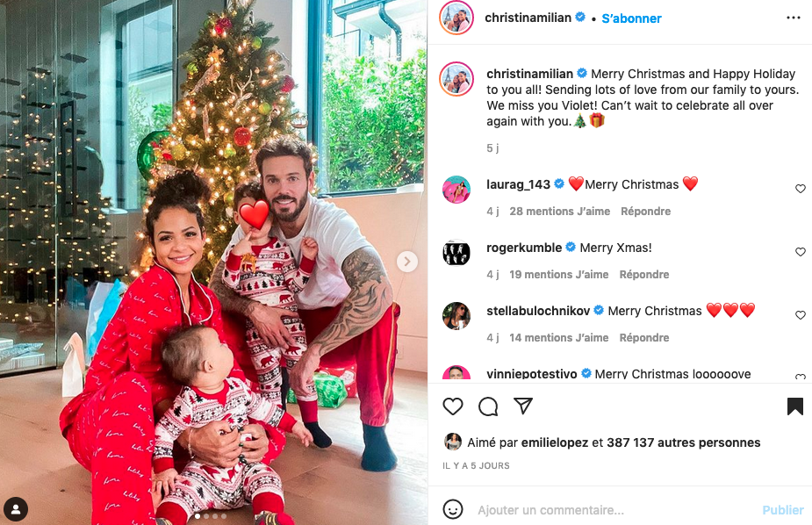Viewport: 812px width, 525px height.
Task: Open the three-dot more options menu
Action: pyautogui.click(x=794, y=18)
